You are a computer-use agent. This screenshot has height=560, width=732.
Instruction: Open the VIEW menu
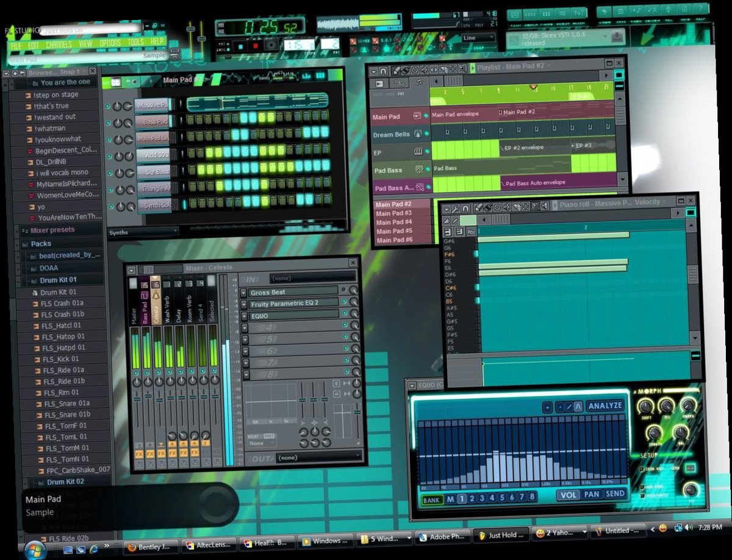(x=86, y=44)
